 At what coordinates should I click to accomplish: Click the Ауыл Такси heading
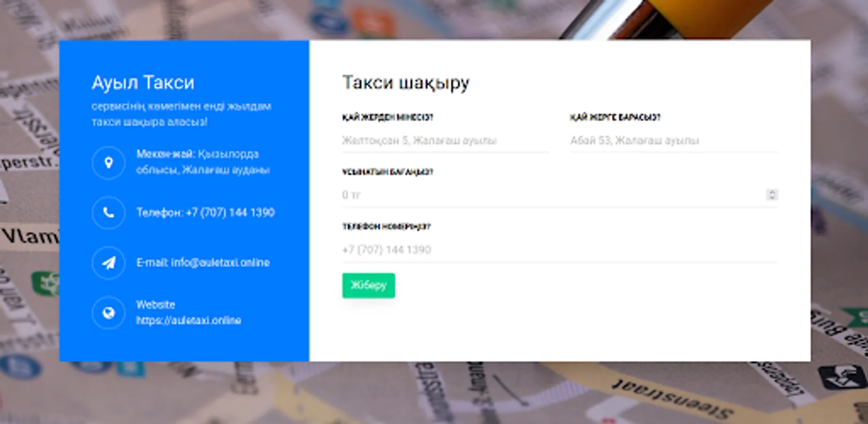(x=143, y=82)
